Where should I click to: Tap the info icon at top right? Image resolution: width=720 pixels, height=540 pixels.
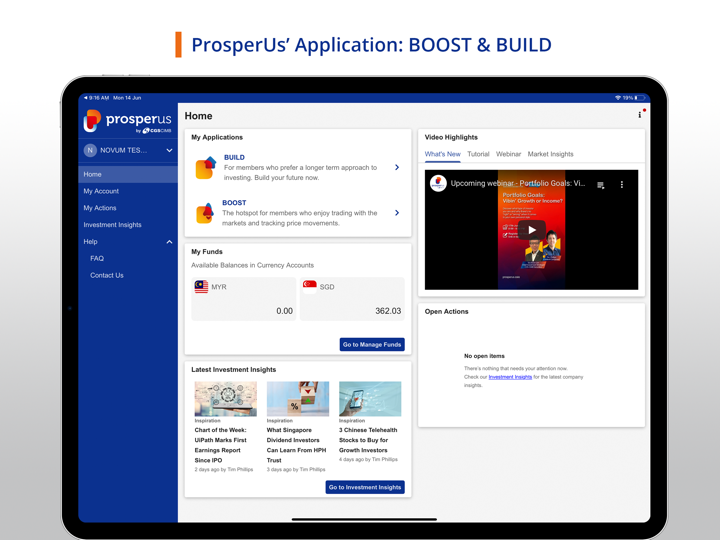[x=640, y=115]
